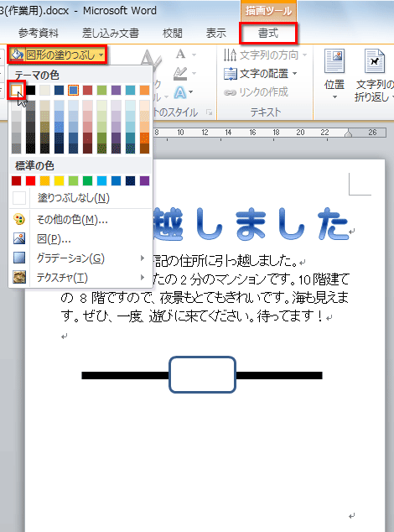Image resolution: width=394 pixels, height=532 pixels.
Task: Open the WordArt text outline dropdown
Action: point(184,73)
